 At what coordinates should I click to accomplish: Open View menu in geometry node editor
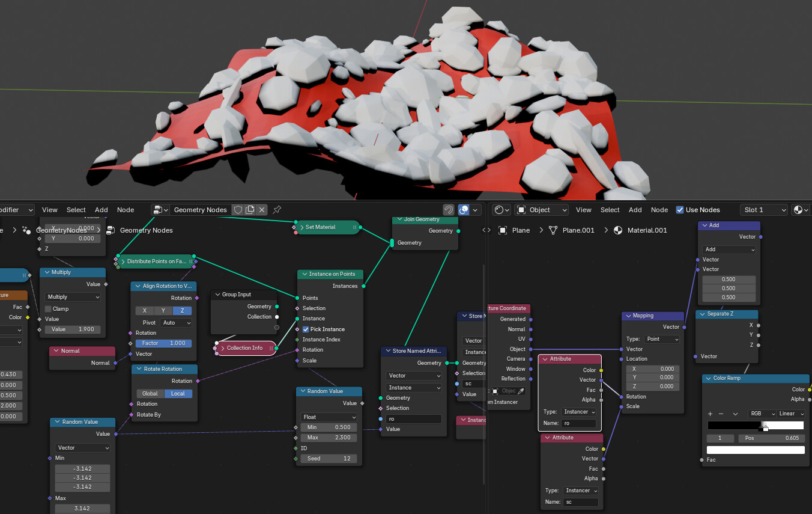[50, 210]
